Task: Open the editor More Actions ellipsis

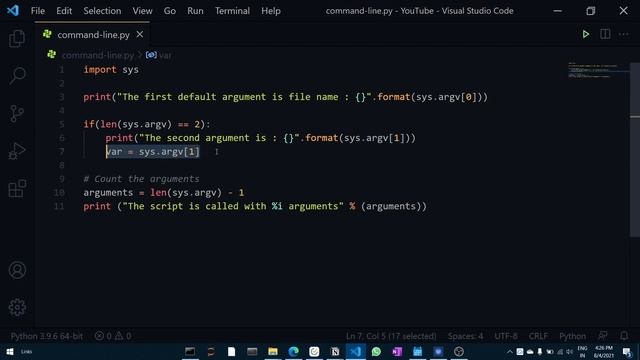Action: [x=624, y=34]
